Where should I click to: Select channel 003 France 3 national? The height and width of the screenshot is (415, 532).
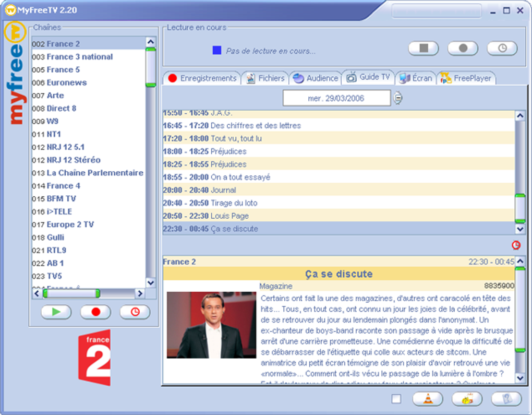[x=89, y=57]
